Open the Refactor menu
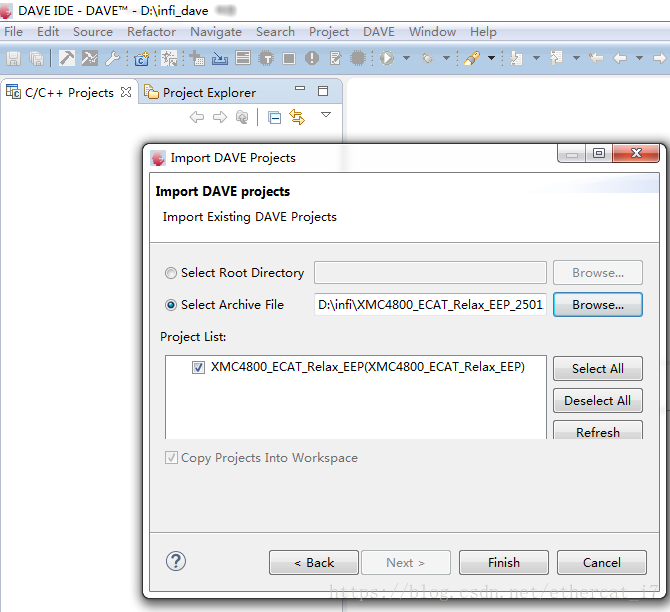This screenshot has width=670, height=612. (x=151, y=32)
